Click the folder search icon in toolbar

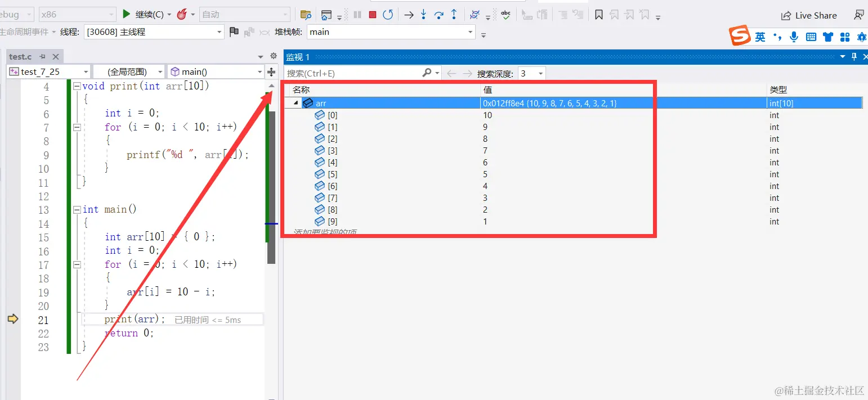[306, 15]
